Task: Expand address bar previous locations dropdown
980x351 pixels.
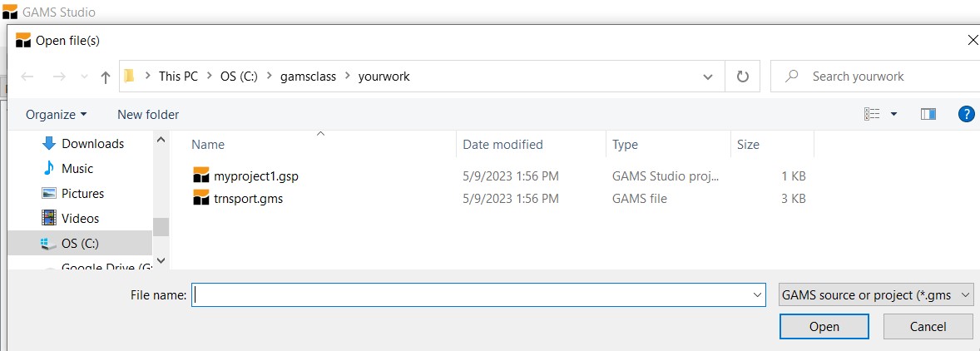Action: coord(708,77)
